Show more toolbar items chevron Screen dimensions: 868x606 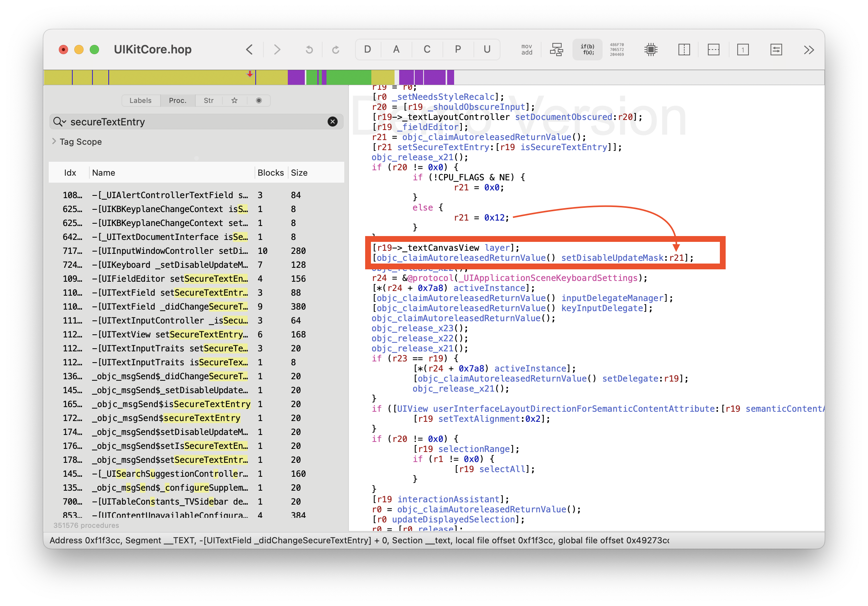pos(808,50)
